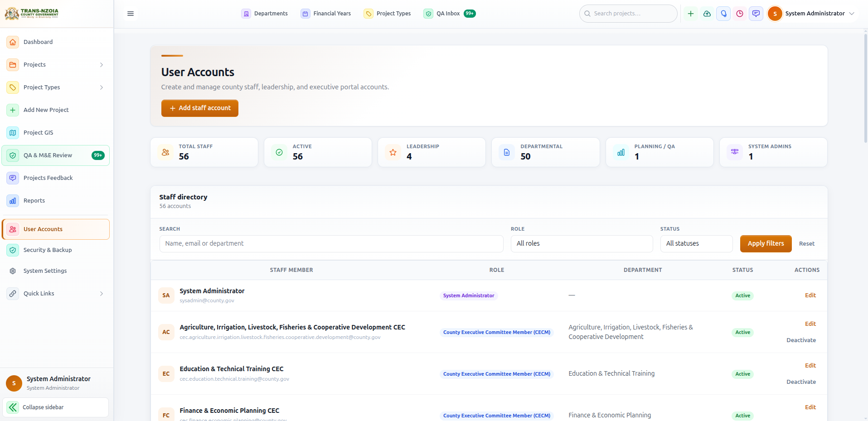Click the red clock icon in top bar
This screenshot has width=868, height=421.
(x=740, y=14)
